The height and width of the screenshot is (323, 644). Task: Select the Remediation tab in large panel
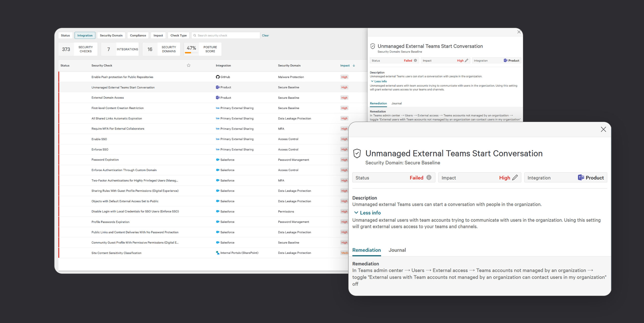coord(367,250)
